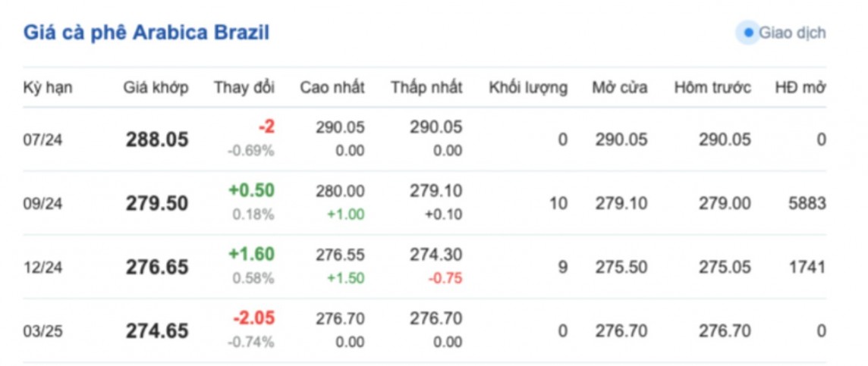868x366 pixels.
Task: Select the Hôm trước column header
Action: 712,87
